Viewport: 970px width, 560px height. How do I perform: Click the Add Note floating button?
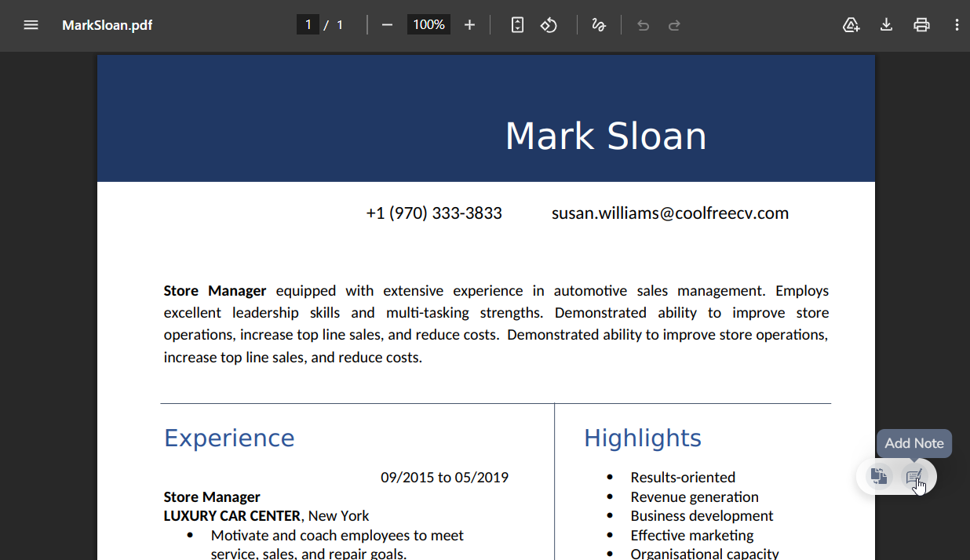[914, 476]
